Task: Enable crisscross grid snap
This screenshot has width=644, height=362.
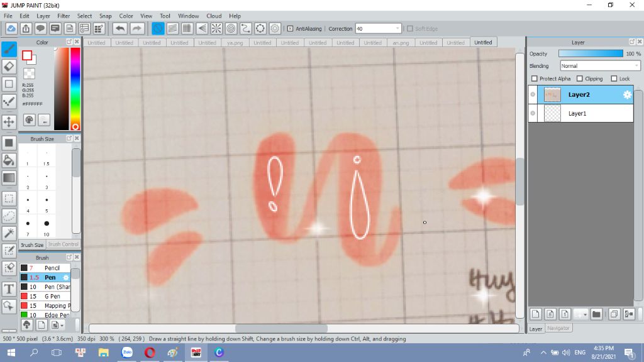Action: (187, 29)
